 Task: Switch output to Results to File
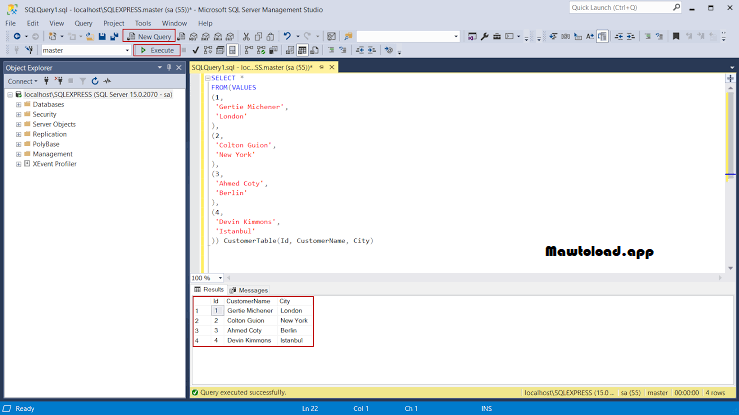point(314,50)
